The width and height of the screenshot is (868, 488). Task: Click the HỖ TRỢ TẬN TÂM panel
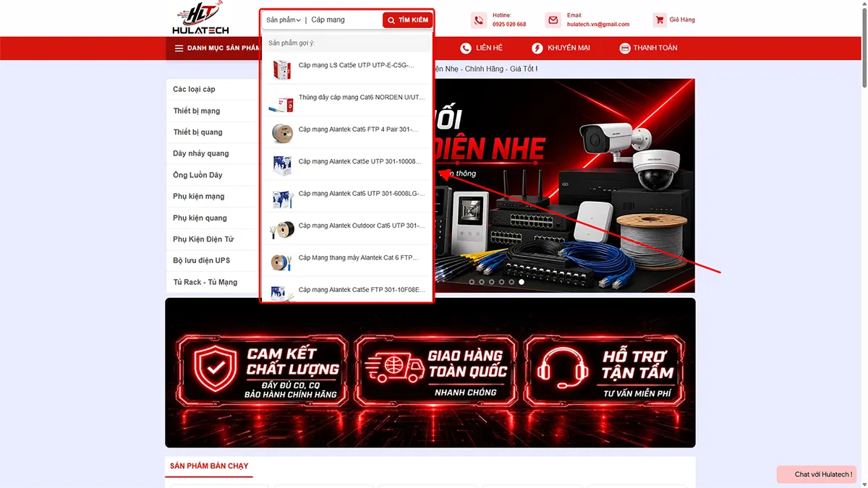point(605,372)
